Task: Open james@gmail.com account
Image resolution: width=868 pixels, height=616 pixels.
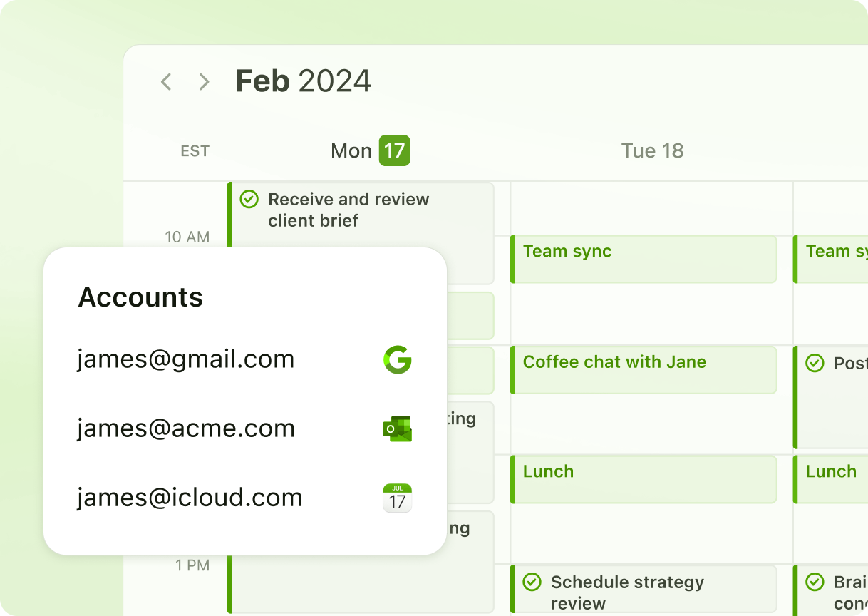Action: pyautogui.click(x=186, y=359)
